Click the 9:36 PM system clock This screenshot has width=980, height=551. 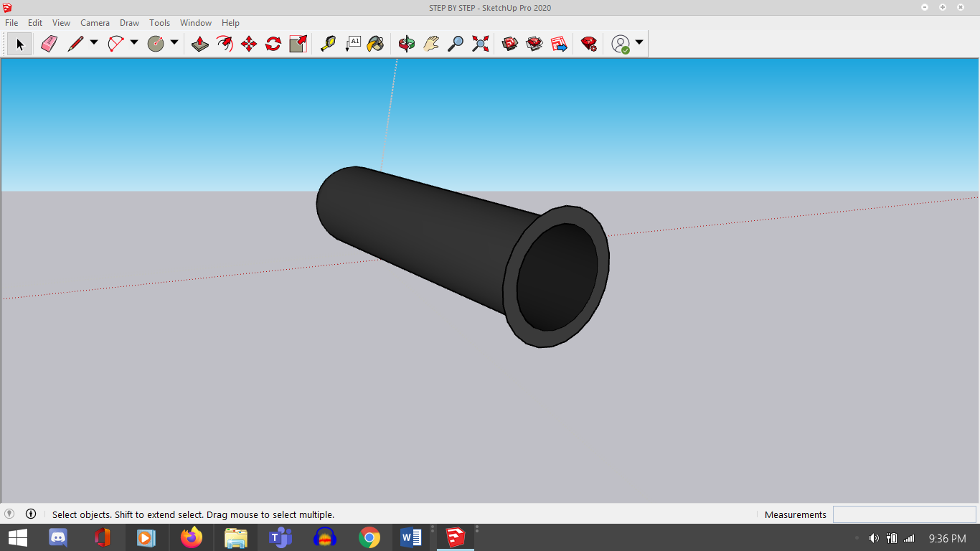(947, 538)
